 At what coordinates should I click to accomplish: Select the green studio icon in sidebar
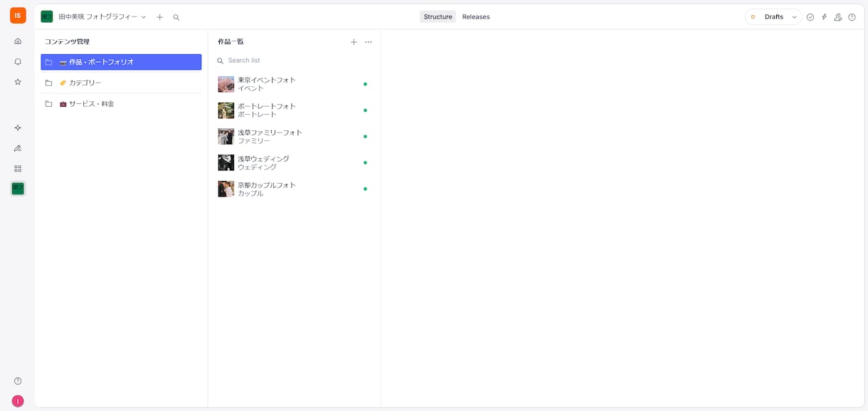pyautogui.click(x=18, y=189)
